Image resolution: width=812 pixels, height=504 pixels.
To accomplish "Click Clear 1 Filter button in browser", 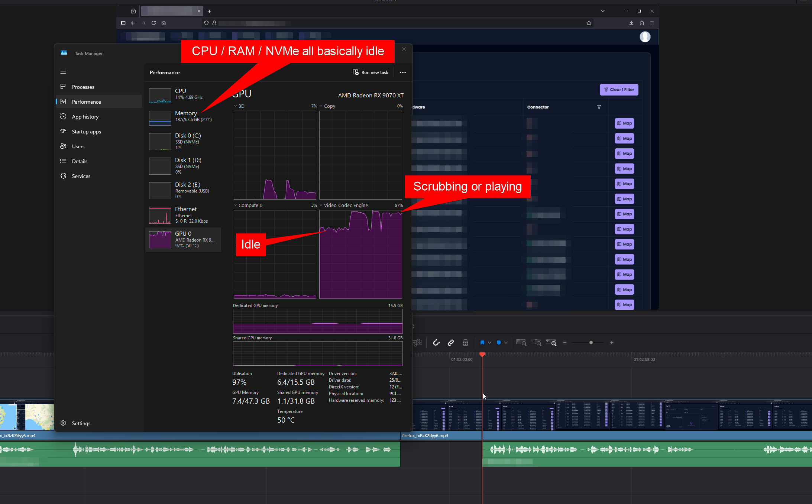I will 619,90.
